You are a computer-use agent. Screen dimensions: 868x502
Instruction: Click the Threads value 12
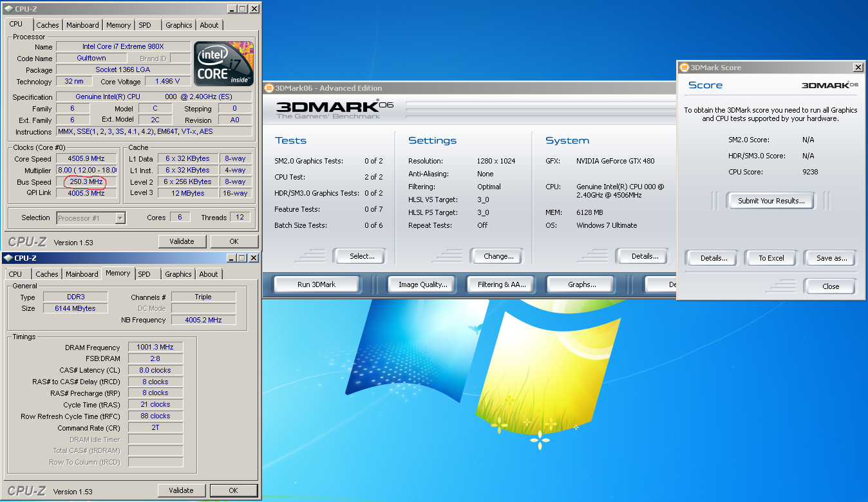coord(240,218)
